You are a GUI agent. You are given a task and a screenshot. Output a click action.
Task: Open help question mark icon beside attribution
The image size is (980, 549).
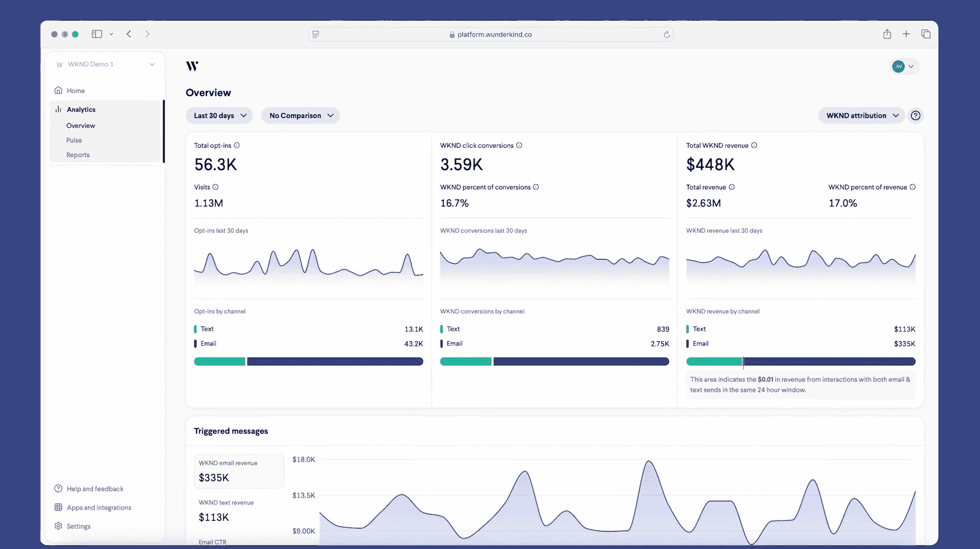(x=915, y=115)
